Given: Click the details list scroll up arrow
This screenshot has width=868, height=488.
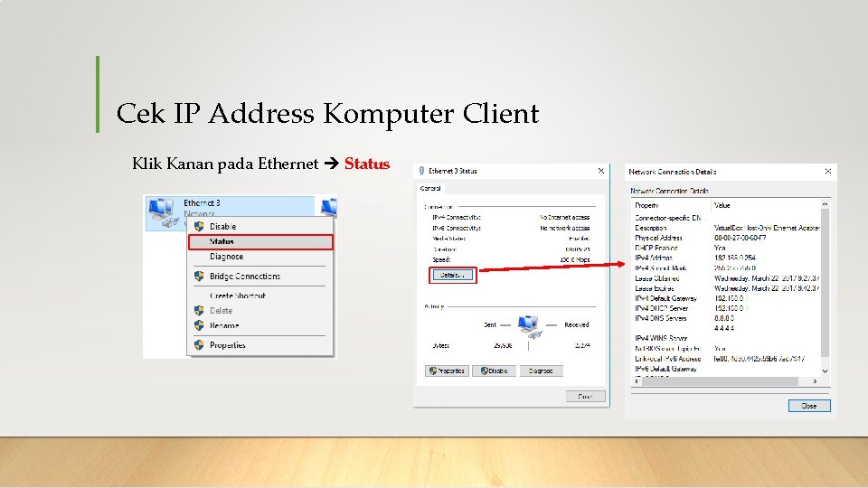Looking at the screenshot, I should click(825, 205).
